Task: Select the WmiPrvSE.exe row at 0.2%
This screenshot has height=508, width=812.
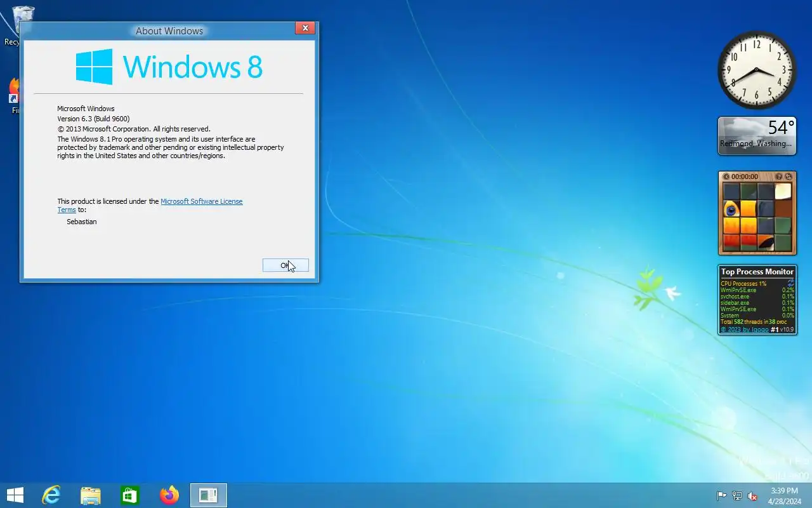Action: (x=757, y=290)
